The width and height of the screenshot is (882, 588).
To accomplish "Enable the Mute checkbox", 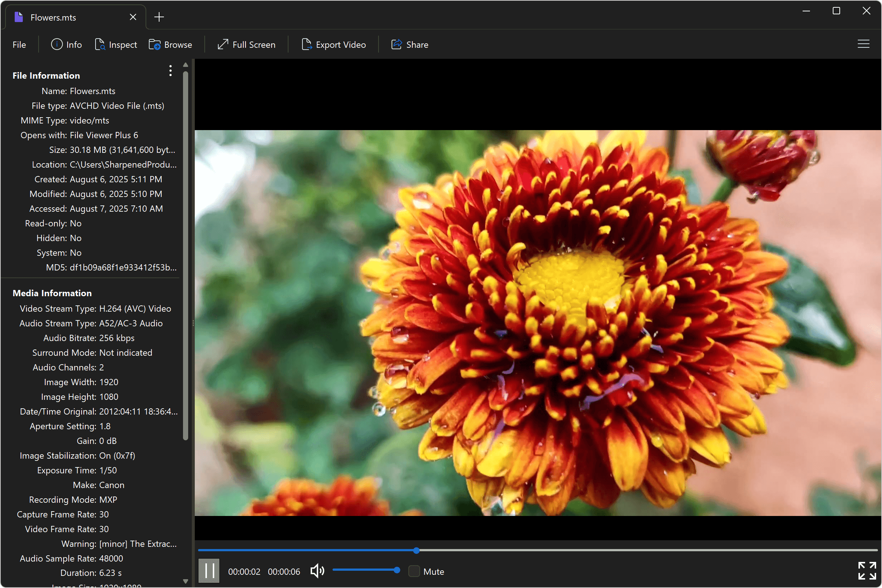I will click(x=414, y=570).
